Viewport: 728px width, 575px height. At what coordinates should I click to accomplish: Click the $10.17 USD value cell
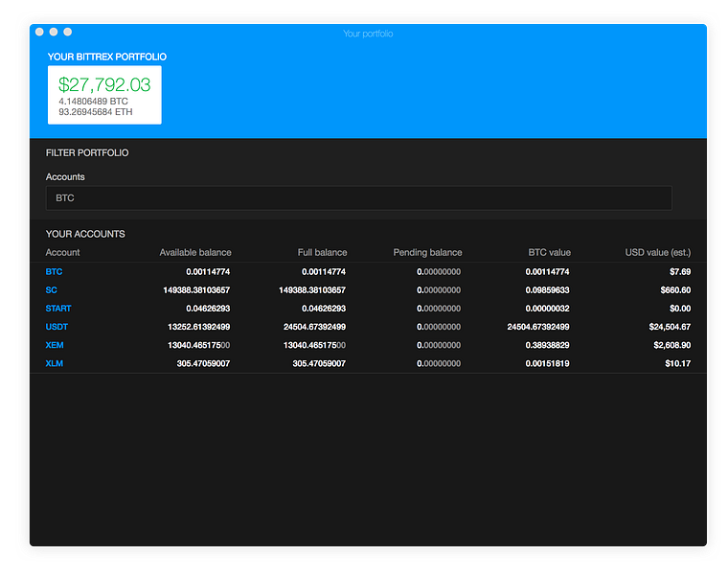pyautogui.click(x=677, y=363)
